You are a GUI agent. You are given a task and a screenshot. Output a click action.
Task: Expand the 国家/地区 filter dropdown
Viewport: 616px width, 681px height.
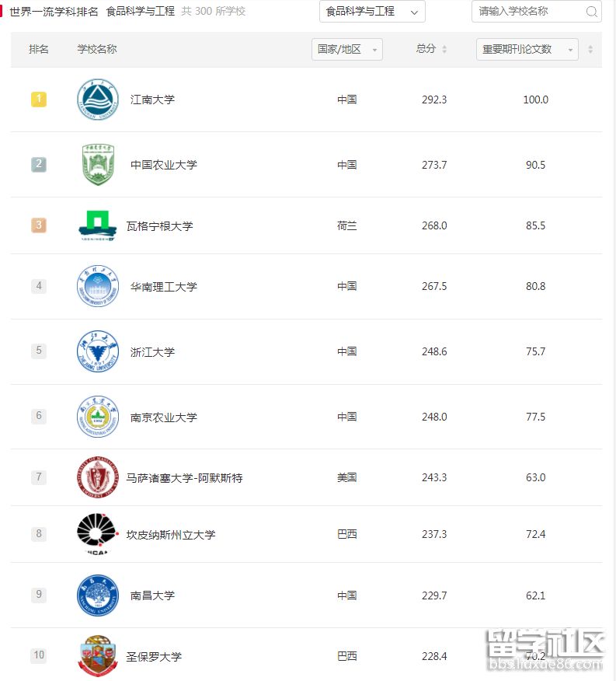(x=346, y=49)
